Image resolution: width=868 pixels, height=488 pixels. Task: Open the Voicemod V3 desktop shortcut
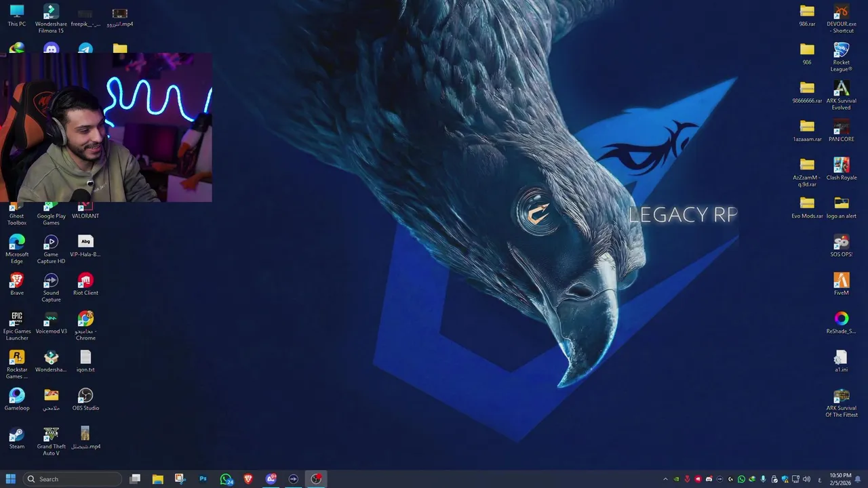pos(51,323)
